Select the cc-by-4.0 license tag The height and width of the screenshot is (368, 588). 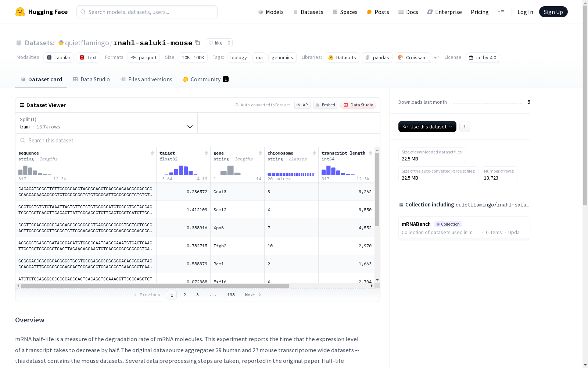click(483, 57)
